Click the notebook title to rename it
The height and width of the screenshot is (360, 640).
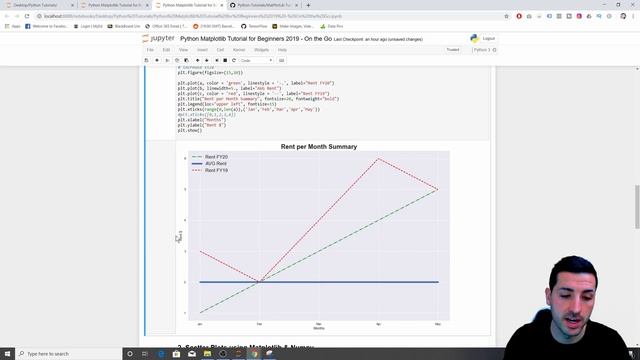pyautogui.click(x=256, y=39)
